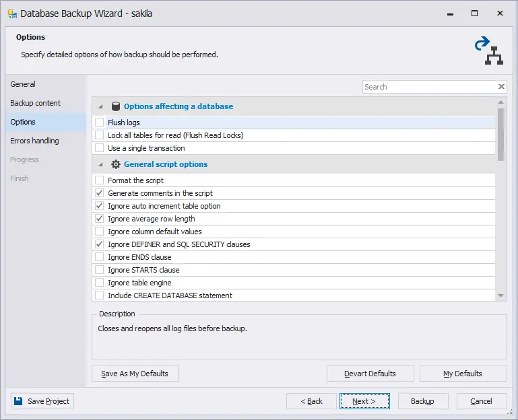Image resolution: width=518 pixels, height=420 pixels.
Task: Enable Format the script option
Action: click(99, 180)
